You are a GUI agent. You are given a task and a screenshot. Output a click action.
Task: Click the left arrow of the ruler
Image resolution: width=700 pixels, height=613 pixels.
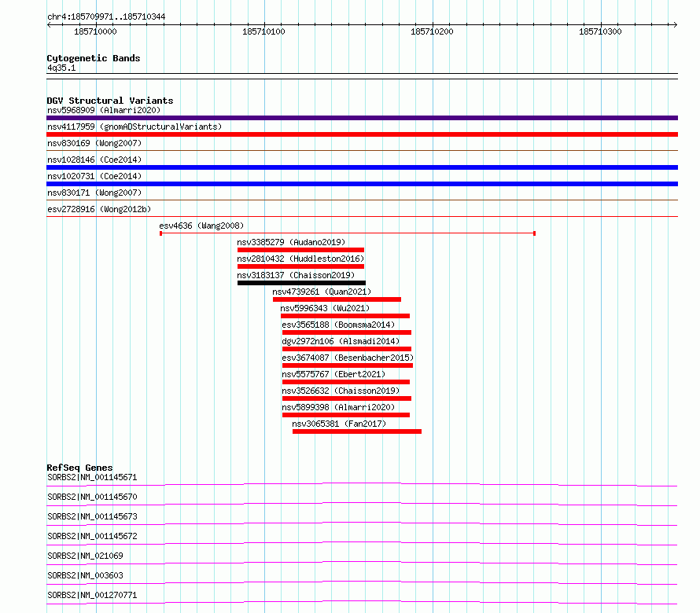point(49,25)
